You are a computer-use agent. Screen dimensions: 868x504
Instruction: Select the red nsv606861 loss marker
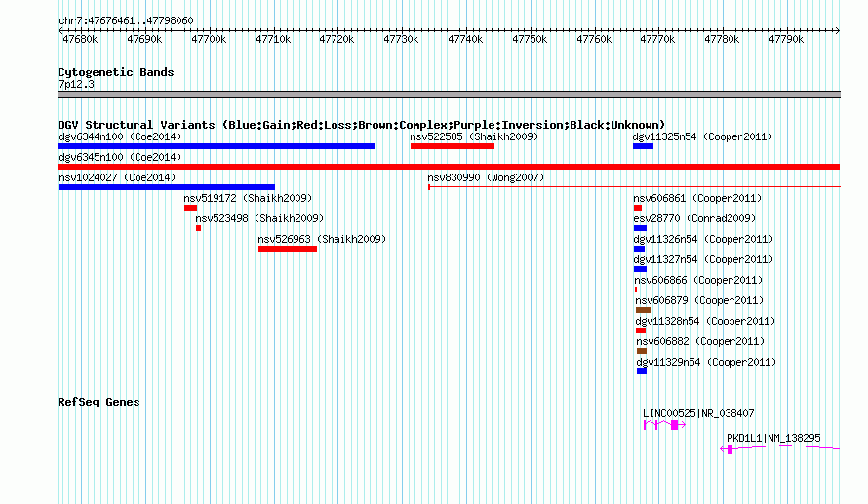coord(638,208)
